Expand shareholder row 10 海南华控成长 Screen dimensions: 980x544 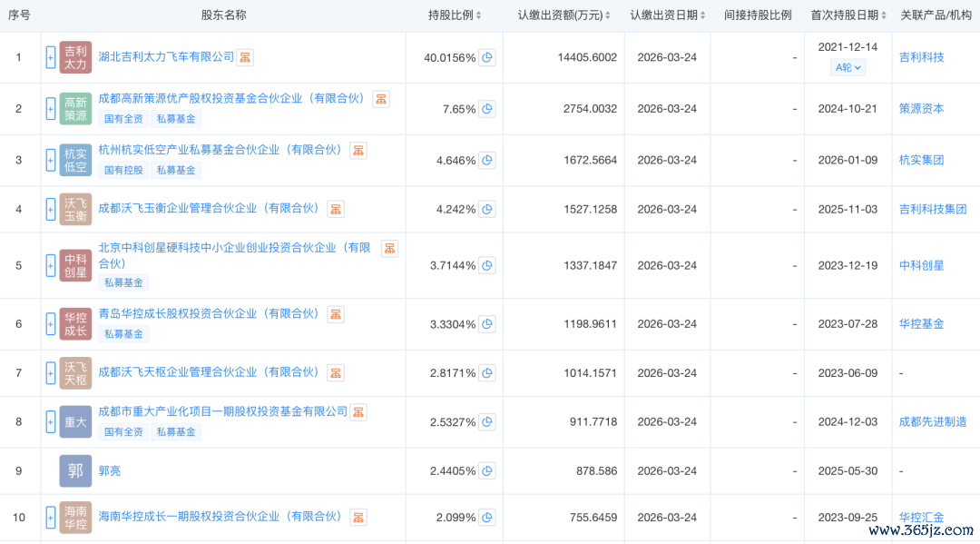51,517
